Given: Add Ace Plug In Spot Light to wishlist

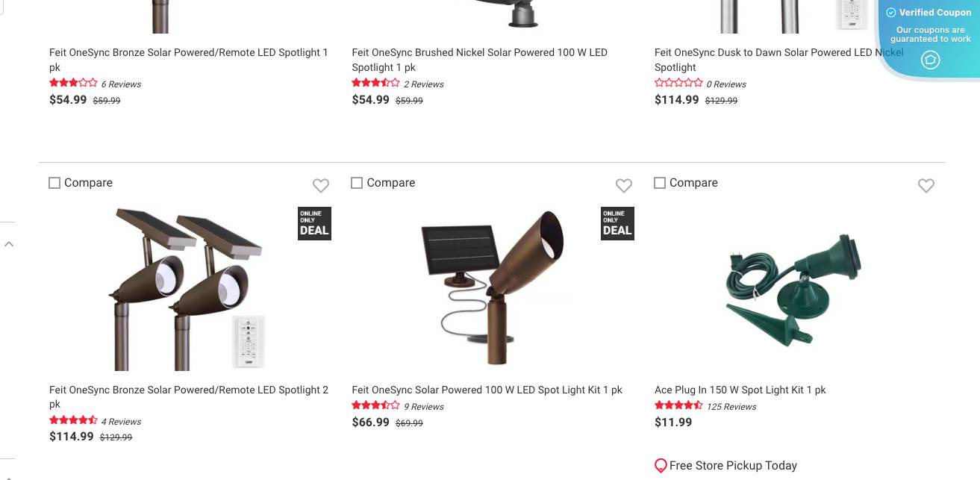Looking at the screenshot, I should coord(926,185).
